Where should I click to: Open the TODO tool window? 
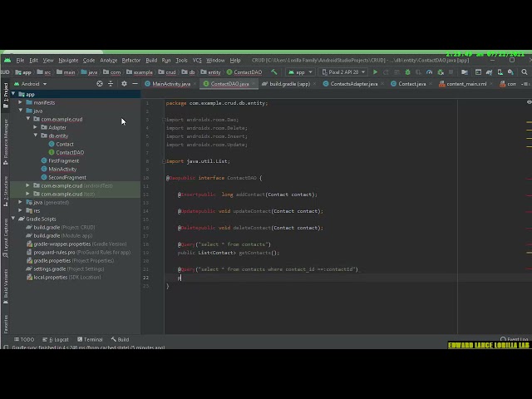click(24, 339)
